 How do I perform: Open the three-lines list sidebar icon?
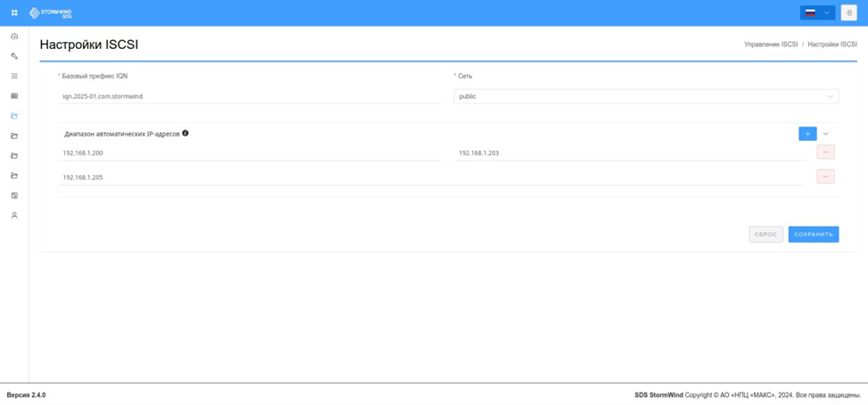[14, 76]
